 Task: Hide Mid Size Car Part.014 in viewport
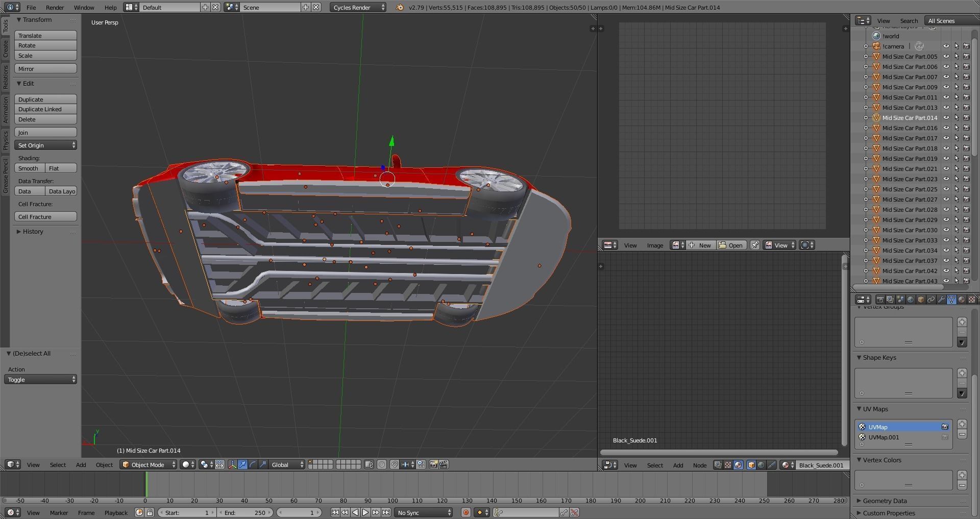pyautogui.click(x=946, y=118)
